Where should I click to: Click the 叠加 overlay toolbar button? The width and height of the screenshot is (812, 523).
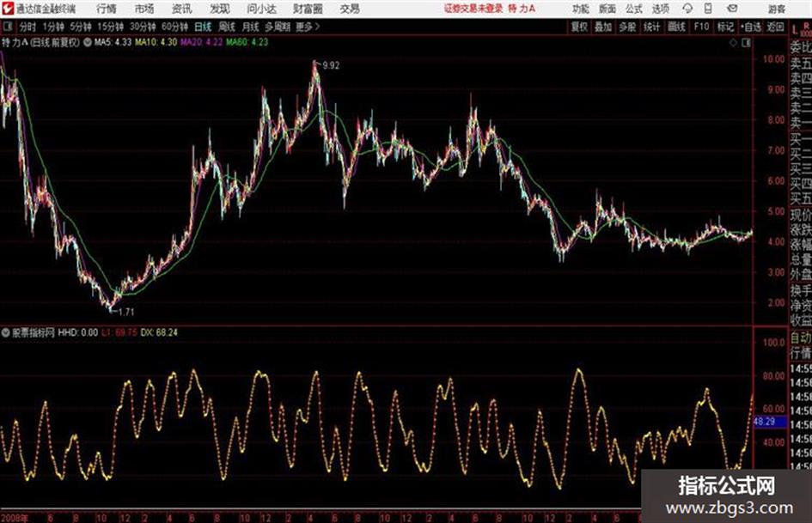click(x=603, y=27)
